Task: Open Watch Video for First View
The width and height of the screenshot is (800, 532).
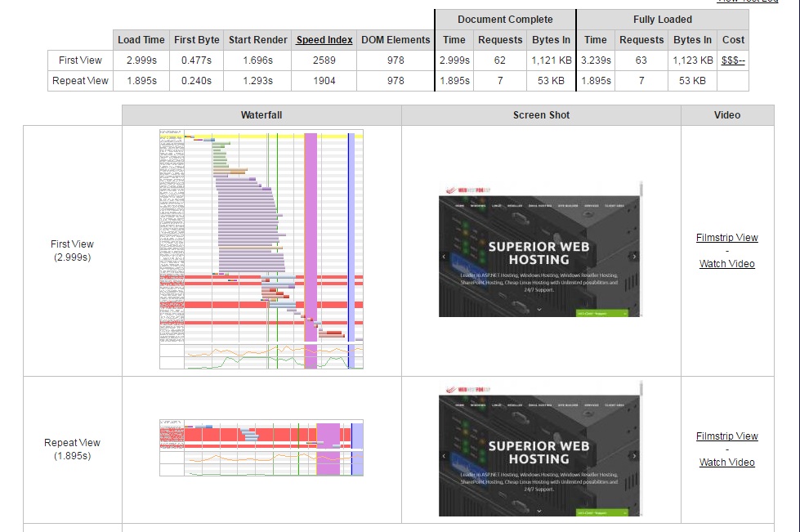Action: (x=726, y=264)
